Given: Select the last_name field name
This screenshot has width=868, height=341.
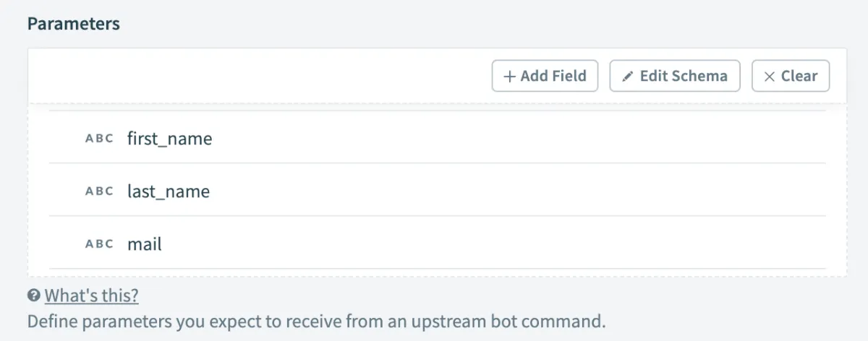Looking at the screenshot, I should click(168, 191).
